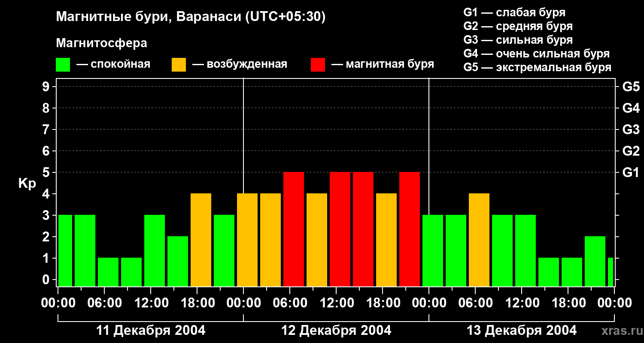Select the 'G4 — очень сильная буря' legend line
Image resolution: width=644 pixels, height=343 pixels.
pyautogui.click(x=536, y=54)
